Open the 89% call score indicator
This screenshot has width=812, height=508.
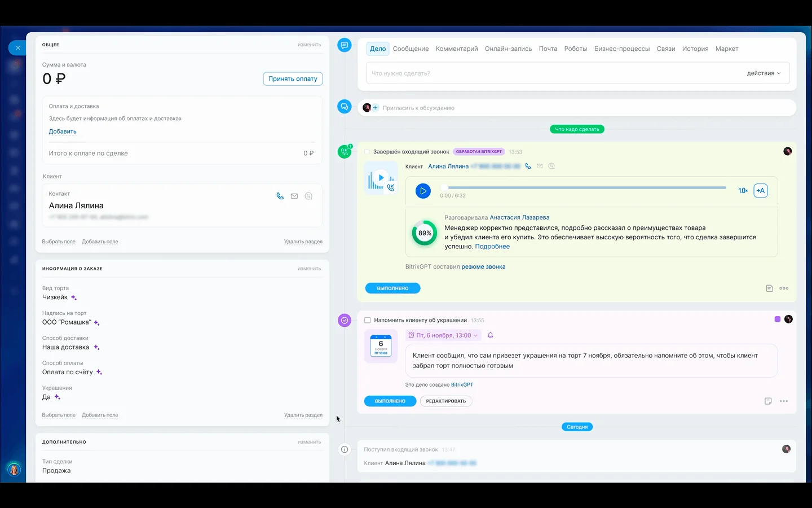pyautogui.click(x=425, y=233)
